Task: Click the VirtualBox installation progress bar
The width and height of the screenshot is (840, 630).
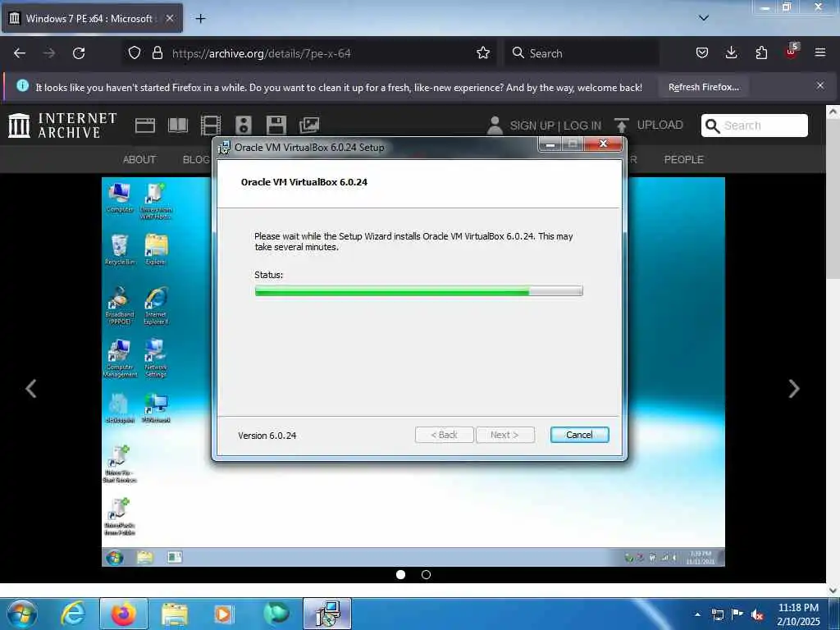Action: pos(418,291)
